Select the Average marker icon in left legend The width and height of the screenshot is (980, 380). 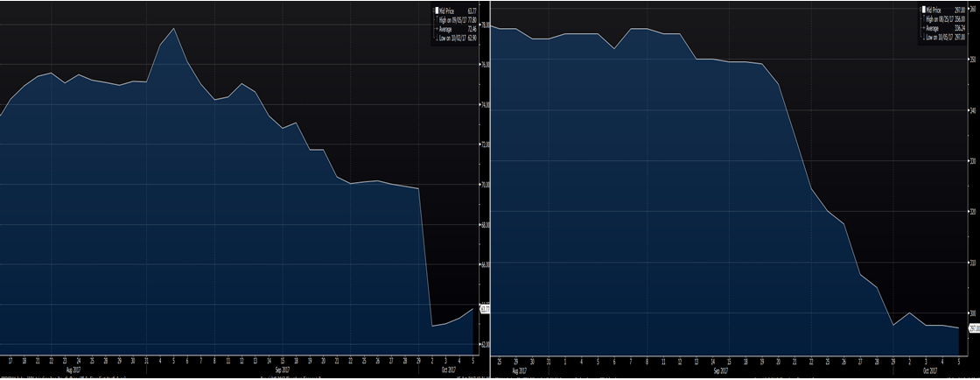pyautogui.click(x=438, y=30)
